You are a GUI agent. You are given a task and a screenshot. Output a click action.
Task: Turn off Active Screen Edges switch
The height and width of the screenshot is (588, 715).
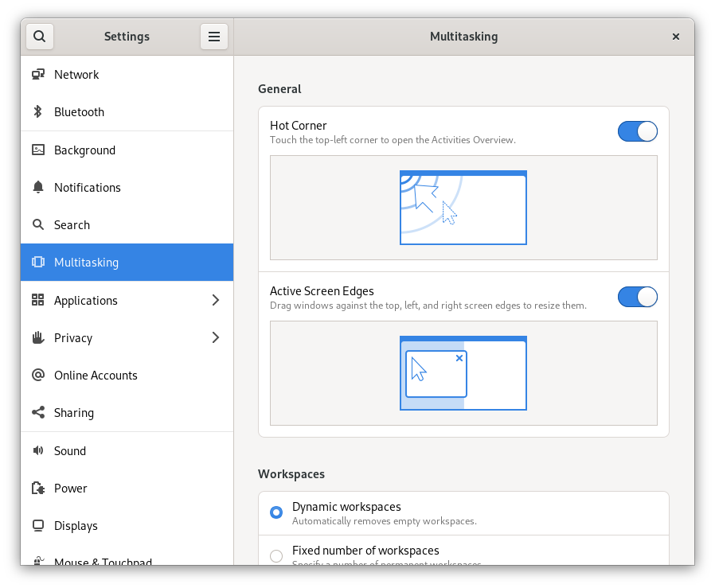coord(638,297)
